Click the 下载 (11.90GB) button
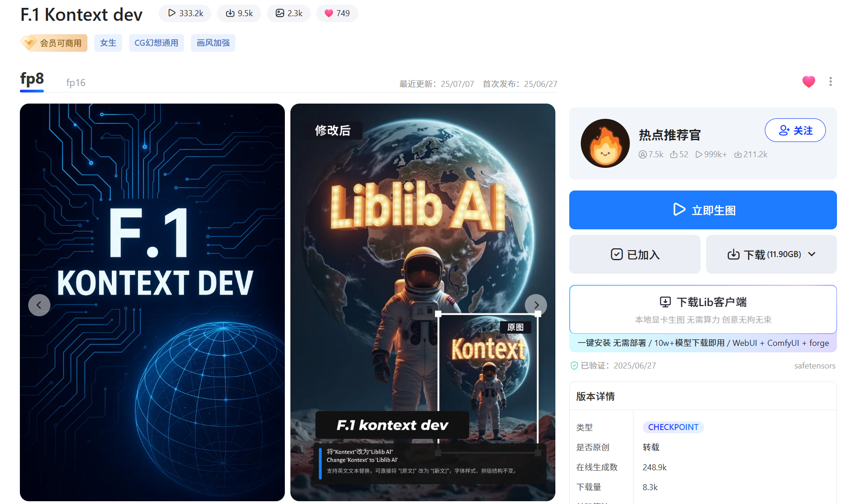 pyautogui.click(x=771, y=254)
